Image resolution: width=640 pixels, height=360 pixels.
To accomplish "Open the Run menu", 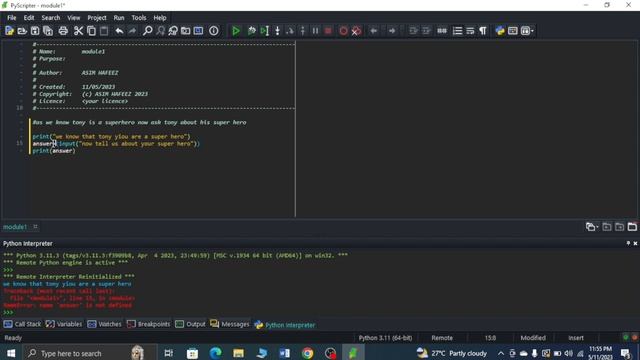I will 119,18.
